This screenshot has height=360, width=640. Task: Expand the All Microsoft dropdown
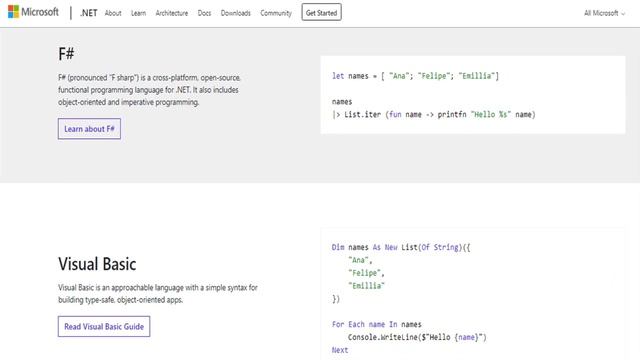604,13
